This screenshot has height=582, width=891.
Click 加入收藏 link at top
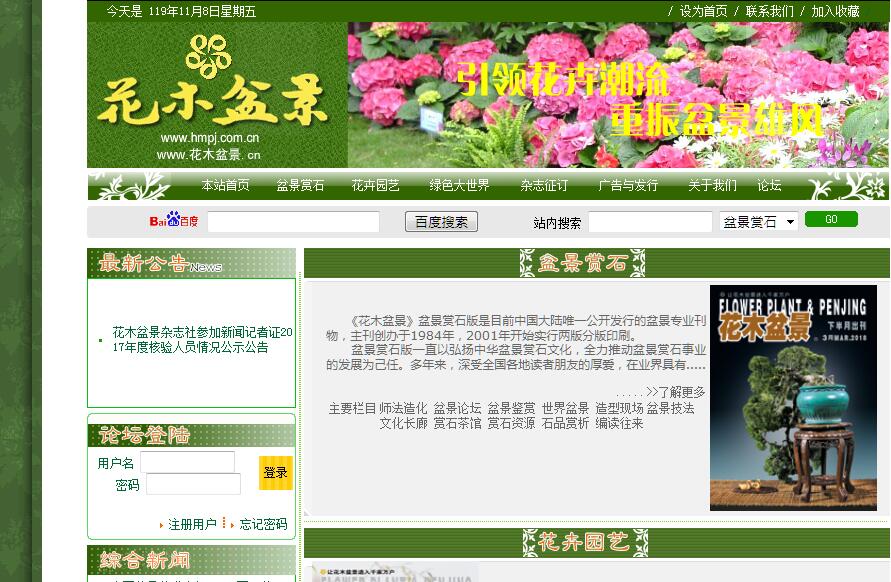835,11
